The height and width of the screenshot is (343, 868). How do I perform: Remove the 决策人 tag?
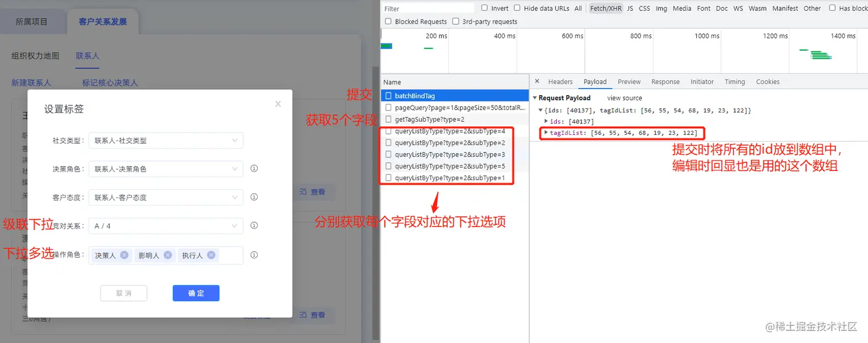124,255
